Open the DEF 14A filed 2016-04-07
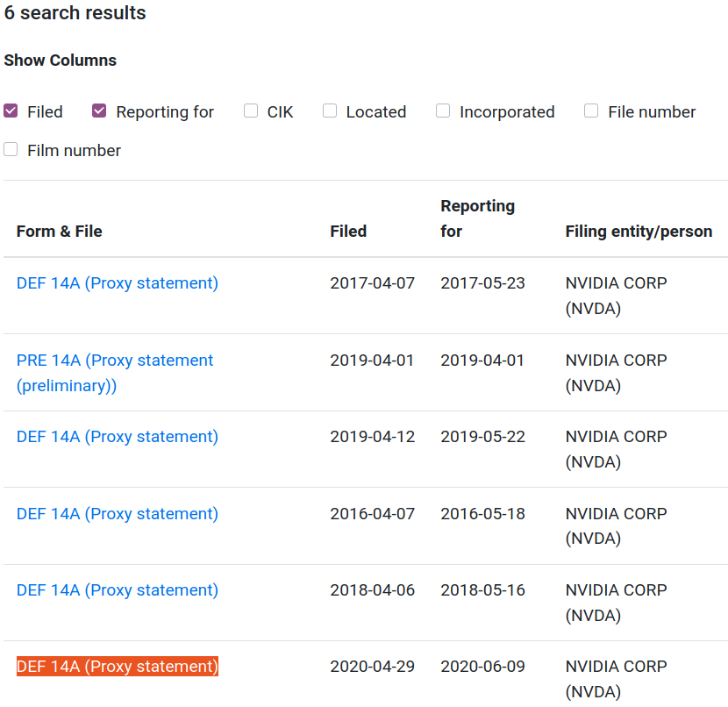Screen dimensions: 728x707 118,514
